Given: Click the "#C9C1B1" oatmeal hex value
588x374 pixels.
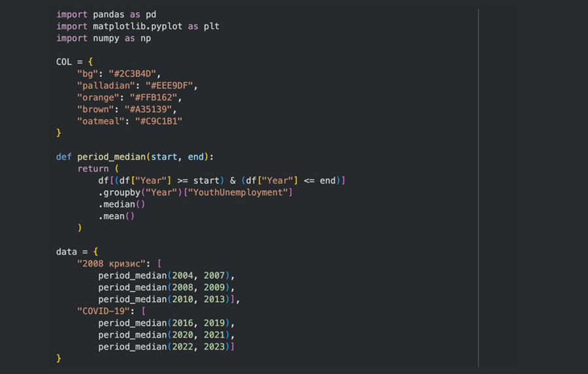Looking at the screenshot, I should (x=158, y=121).
